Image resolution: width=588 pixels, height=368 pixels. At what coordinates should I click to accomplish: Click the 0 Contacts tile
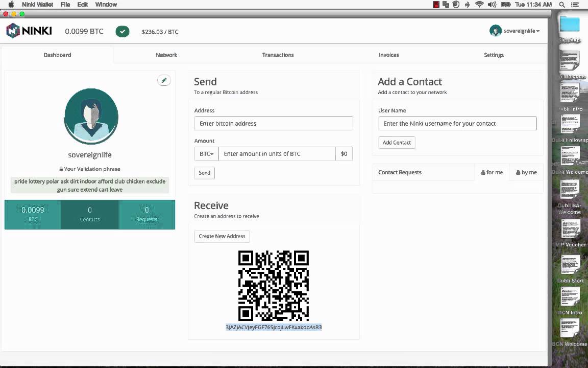click(x=90, y=215)
